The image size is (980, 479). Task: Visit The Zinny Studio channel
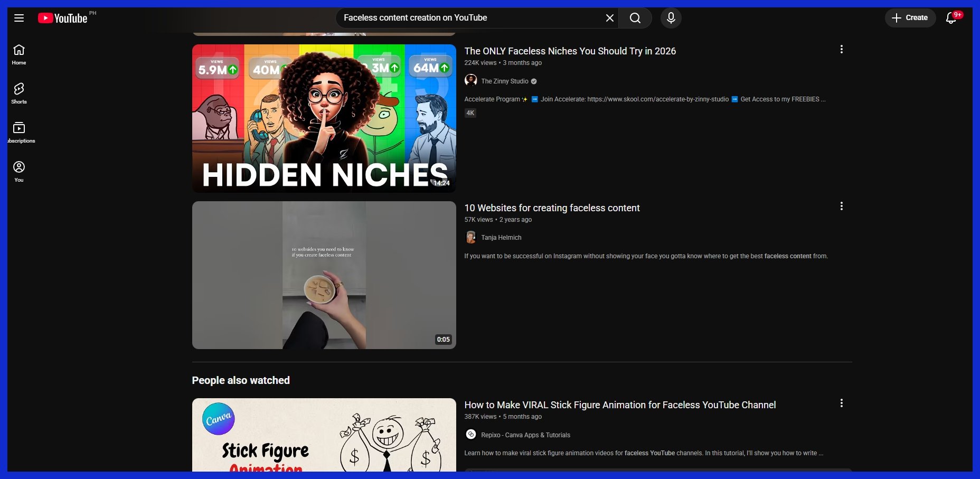pos(504,81)
